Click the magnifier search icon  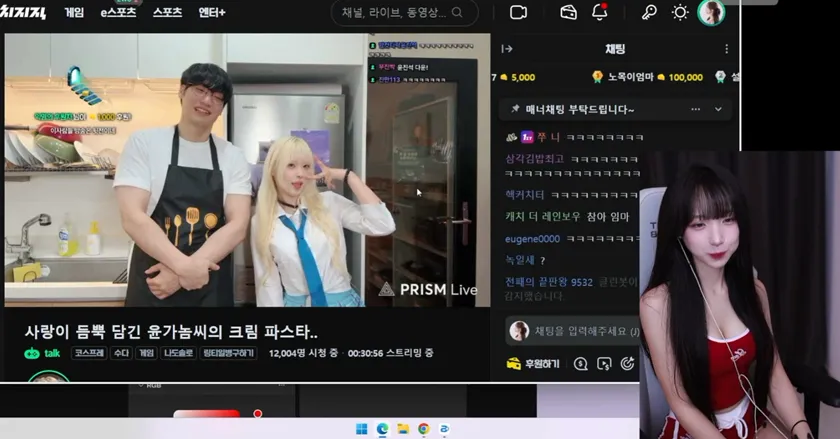click(x=457, y=12)
